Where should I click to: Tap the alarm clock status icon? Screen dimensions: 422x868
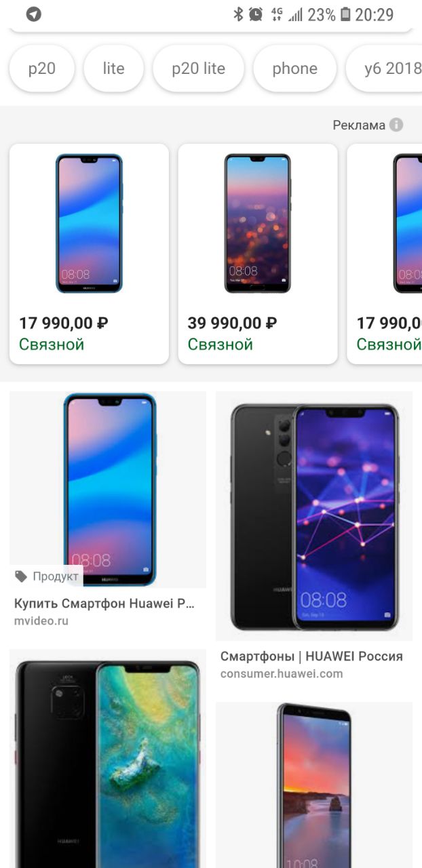click(256, 14)
